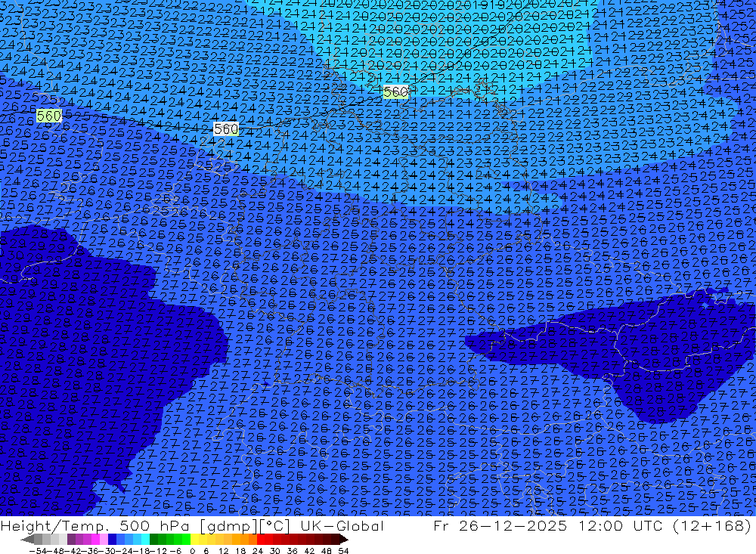Click the '24' label on the color scale
Viewport: 756px width, 554px height.
tap(258, 551)
